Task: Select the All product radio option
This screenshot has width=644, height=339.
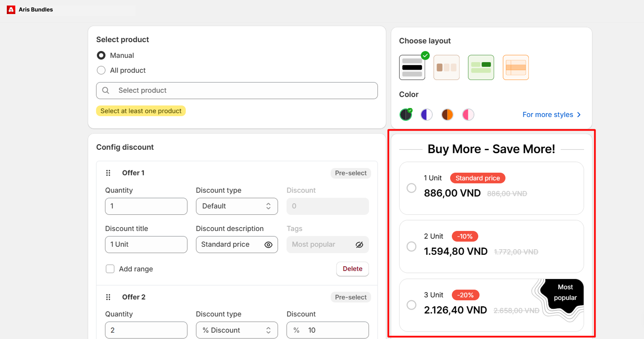Action: [x=101, y=70]
